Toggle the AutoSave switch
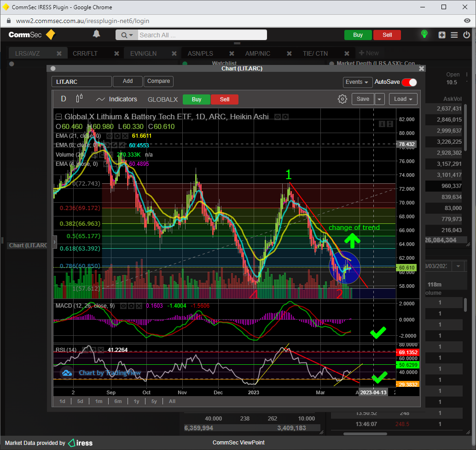This screenshot has height=450, width=476. [409, 82]
